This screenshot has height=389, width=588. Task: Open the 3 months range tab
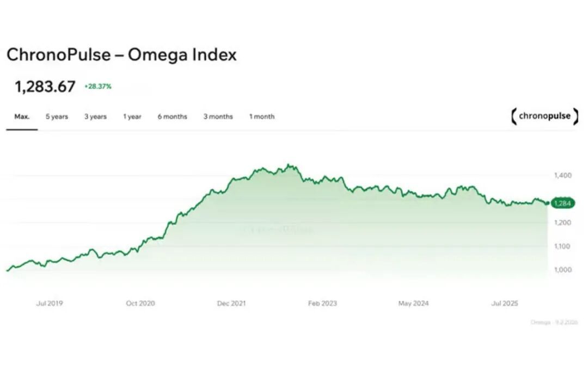(218, 116)
